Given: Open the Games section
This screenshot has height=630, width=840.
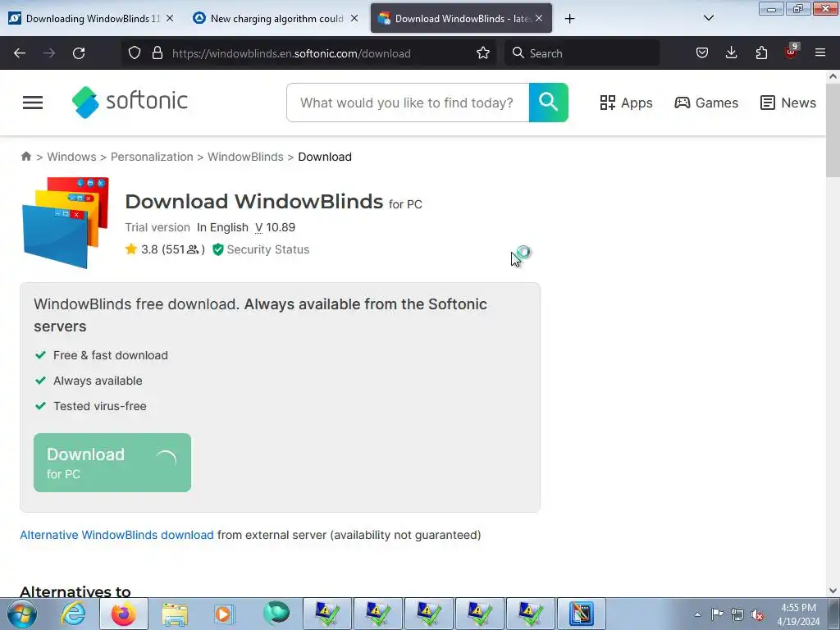Looking at the screenshot, I should click(706, 103).
